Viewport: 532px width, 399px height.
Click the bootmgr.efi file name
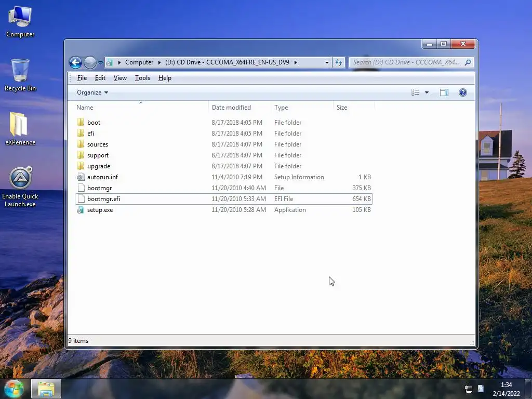click(103, 199)
